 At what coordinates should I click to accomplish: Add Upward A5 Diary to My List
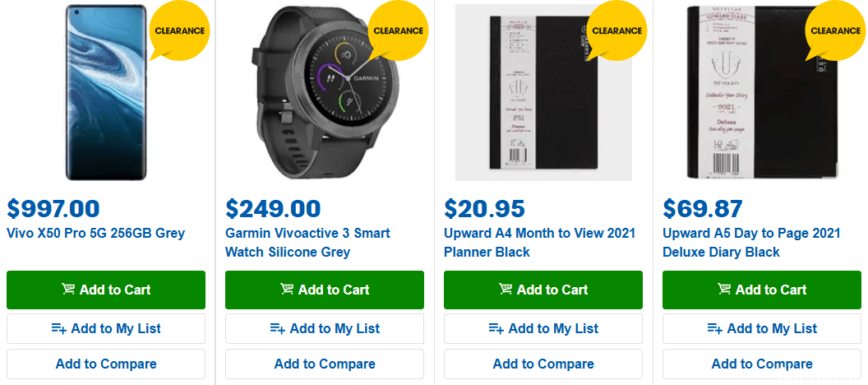click(x=762, y=328)
